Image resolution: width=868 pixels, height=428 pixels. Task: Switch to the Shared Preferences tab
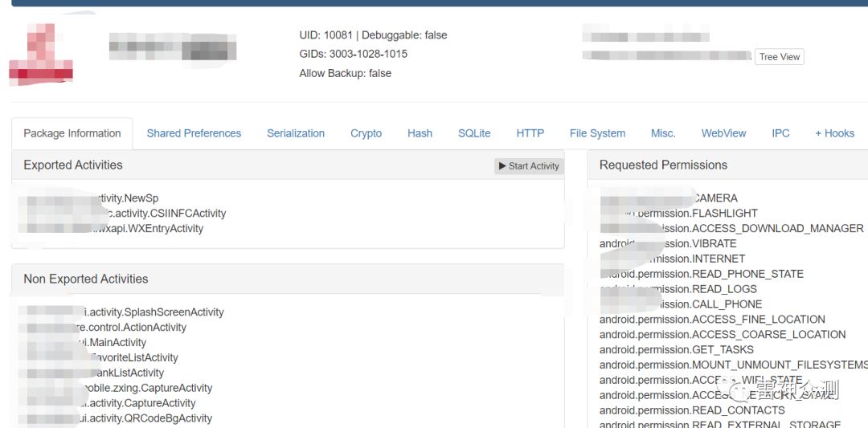click(194, 133)
